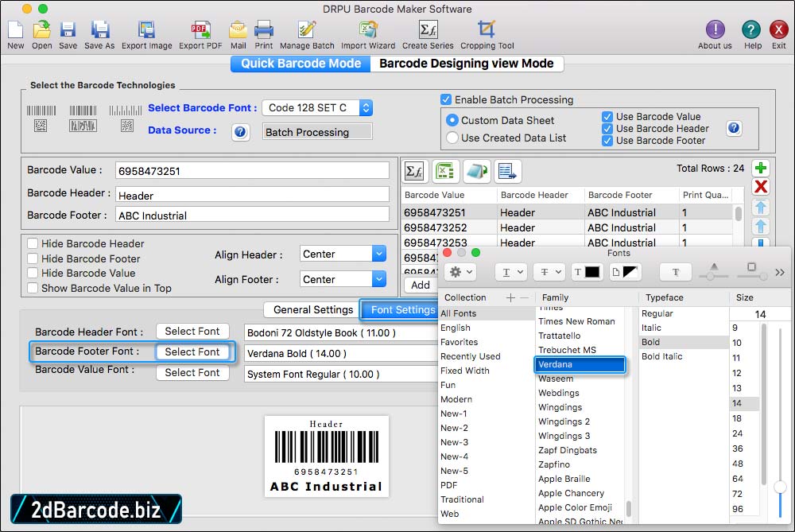
Task: Select font size 24 in the size list
Action: (x=737, y=433)
